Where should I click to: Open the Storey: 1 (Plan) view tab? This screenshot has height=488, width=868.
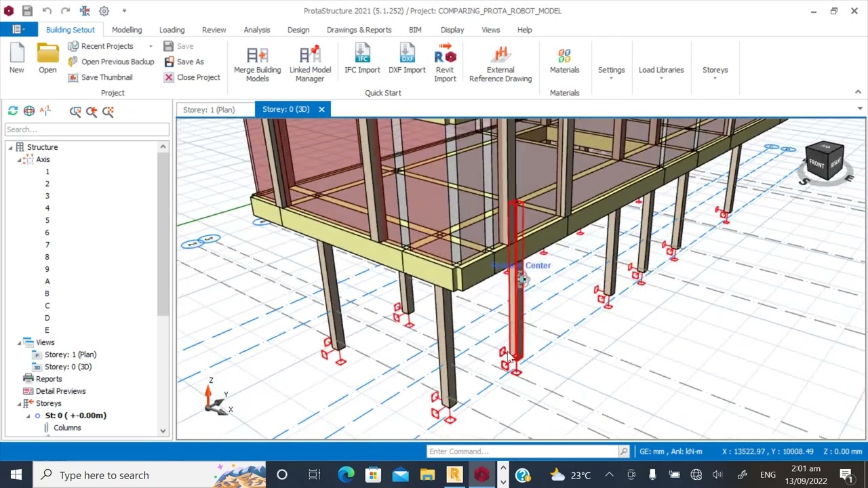click(x=209, y=109)
